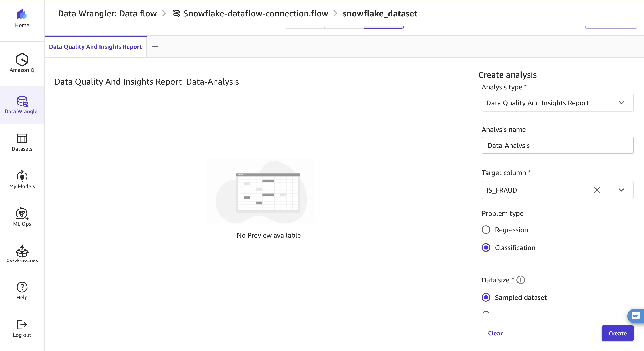Open Datasets in sidebar
644x351 pixels.
pos(22,142)
